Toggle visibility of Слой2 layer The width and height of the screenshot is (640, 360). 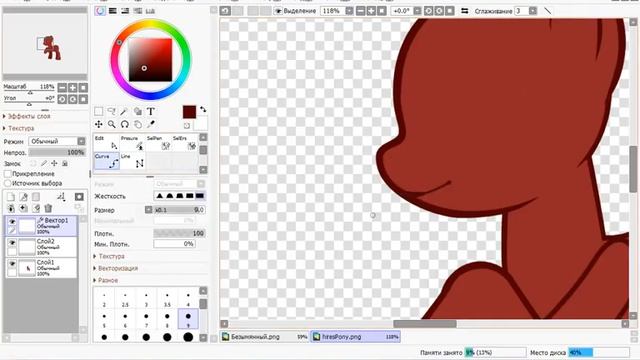click(x=12, y=243)
